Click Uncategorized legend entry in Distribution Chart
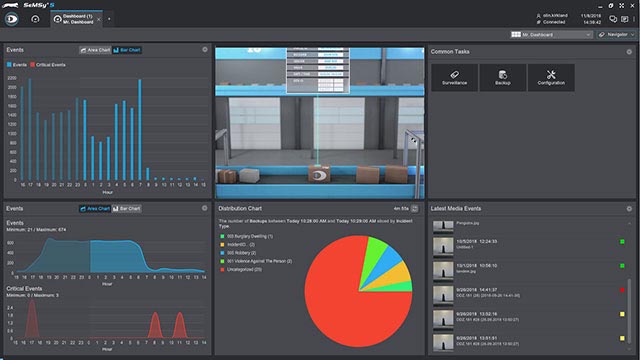The image size is (640, 360). (x=241, y=269)
